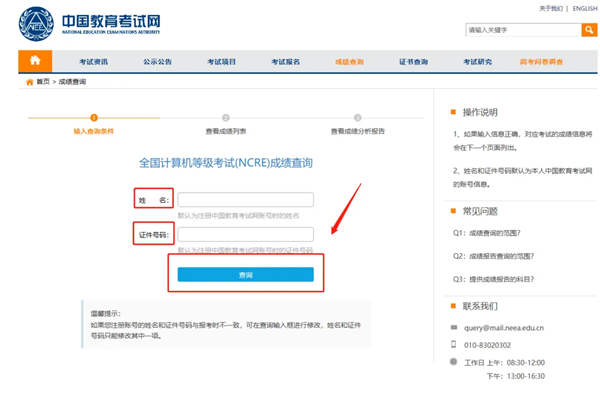Click the 温馨提示 label
600x397 pixels.
(x=106, y=314)
